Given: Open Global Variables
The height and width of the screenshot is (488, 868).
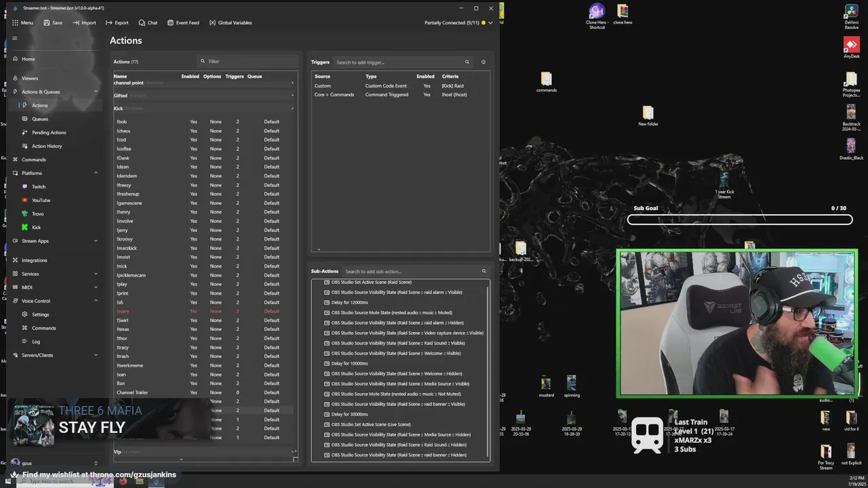Looking at the screenshot, I should [231, 22].
